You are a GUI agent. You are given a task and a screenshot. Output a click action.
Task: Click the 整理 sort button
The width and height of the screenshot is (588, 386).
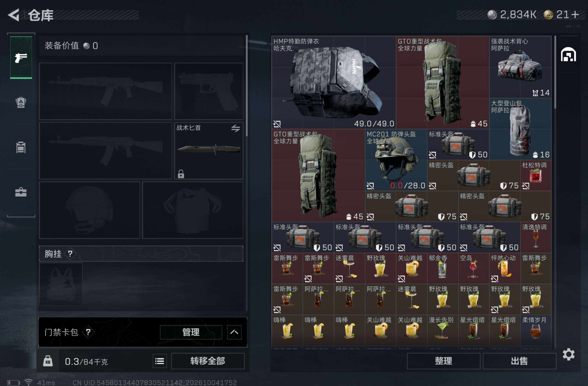point(444,361)
